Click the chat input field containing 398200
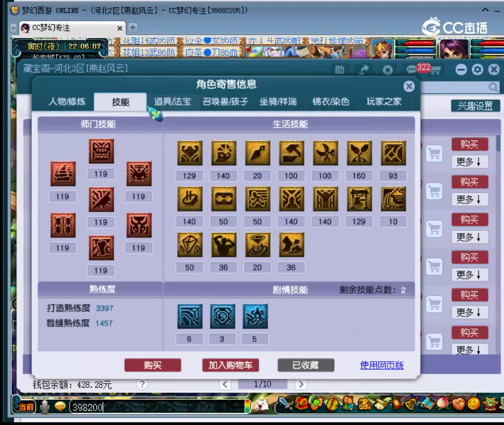The width and height of the screenshot is (504, 425). (x=157, y=407)
